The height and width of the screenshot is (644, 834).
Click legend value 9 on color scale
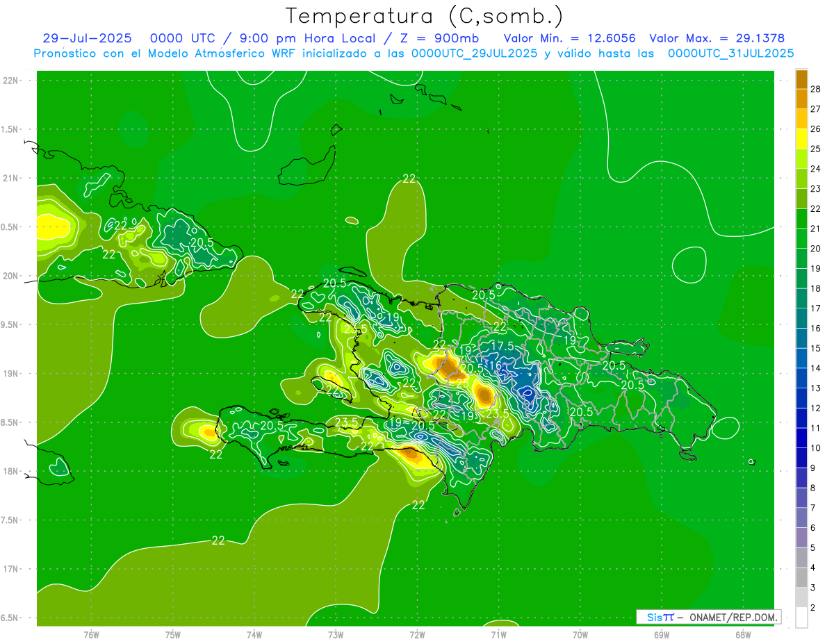[813, 468]
